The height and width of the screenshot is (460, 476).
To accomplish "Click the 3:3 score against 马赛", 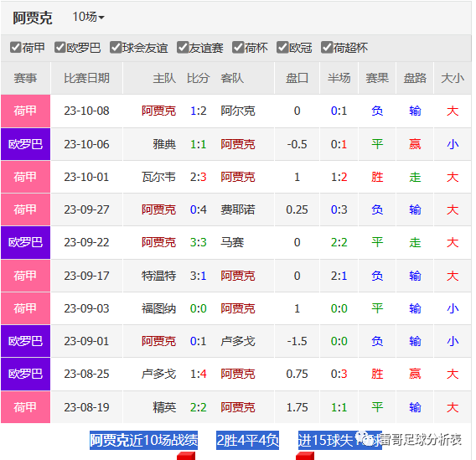I will click(x=199, y=242).
